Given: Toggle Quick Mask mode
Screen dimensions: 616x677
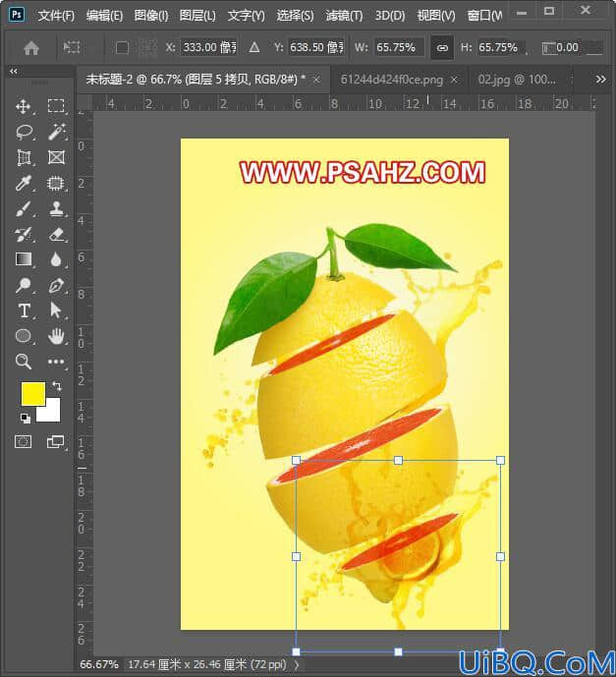Looking at the screenshot, I should tap(23, 442).
